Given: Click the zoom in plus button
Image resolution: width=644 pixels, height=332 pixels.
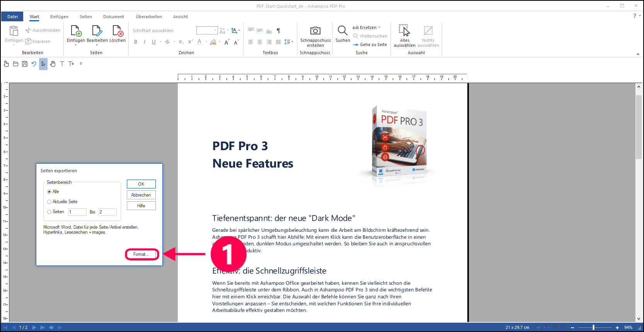Looking at the screenshot, I should [x=617, y=327].
